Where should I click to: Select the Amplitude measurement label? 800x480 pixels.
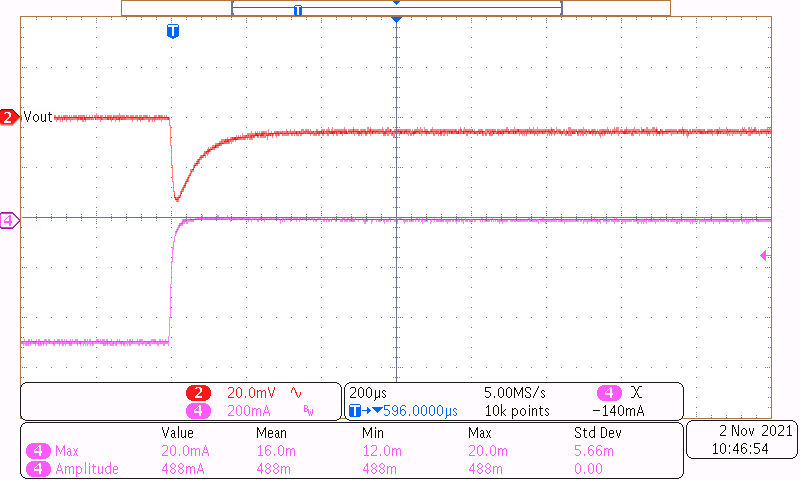87,469
